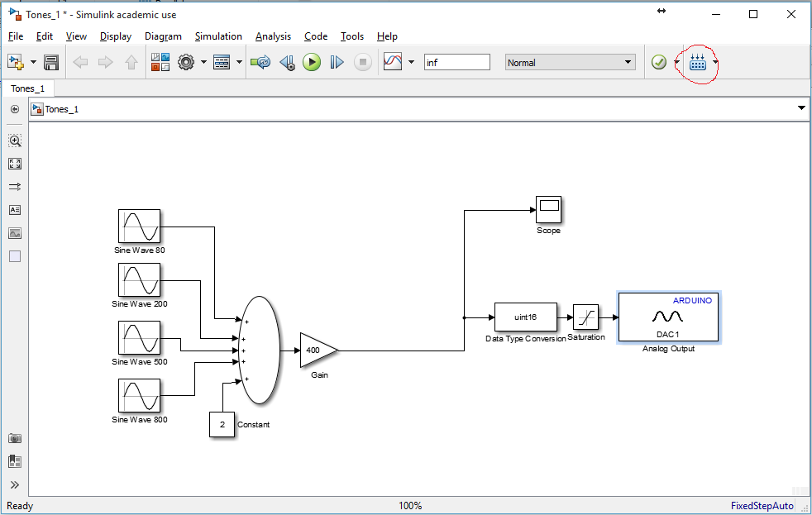Open the Simulink Library Browser
The height and width of the screenshot is (515, 812).
pos(160,61)
